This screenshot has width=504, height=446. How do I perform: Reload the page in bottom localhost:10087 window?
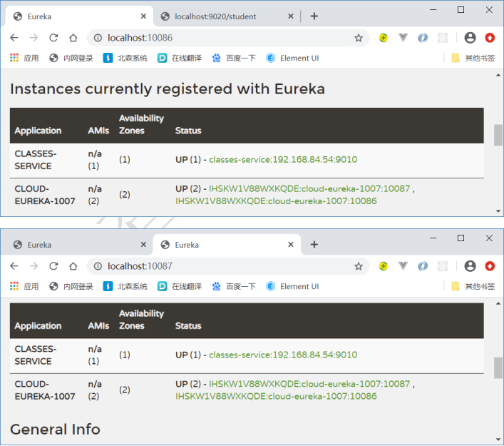point(53,266)
